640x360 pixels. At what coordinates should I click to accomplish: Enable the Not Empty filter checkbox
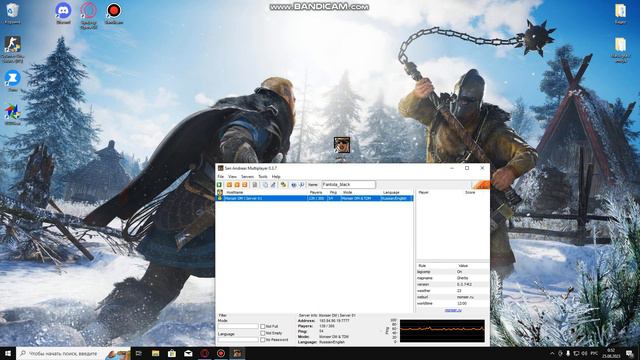(262, 333)
